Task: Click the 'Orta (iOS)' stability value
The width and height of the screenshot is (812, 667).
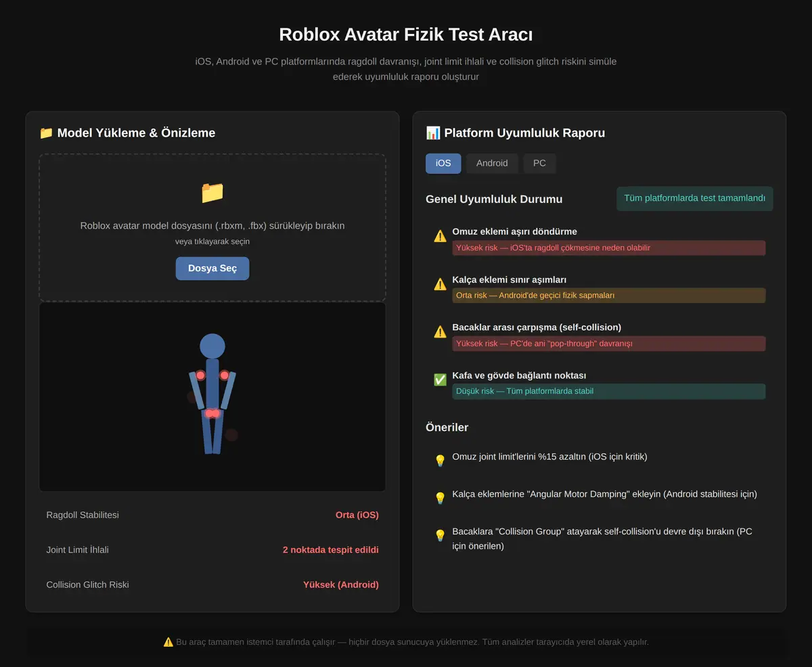Action: [357, 515]
